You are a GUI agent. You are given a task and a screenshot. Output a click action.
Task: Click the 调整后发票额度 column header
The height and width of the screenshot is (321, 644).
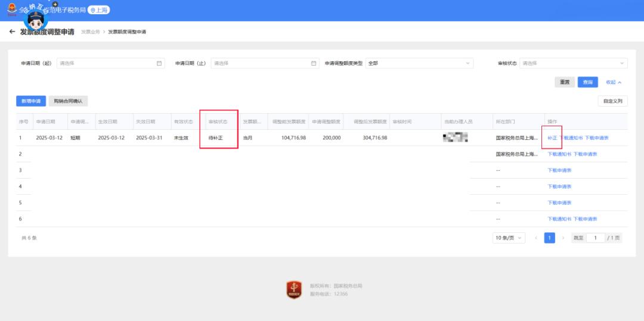(370, 121)
